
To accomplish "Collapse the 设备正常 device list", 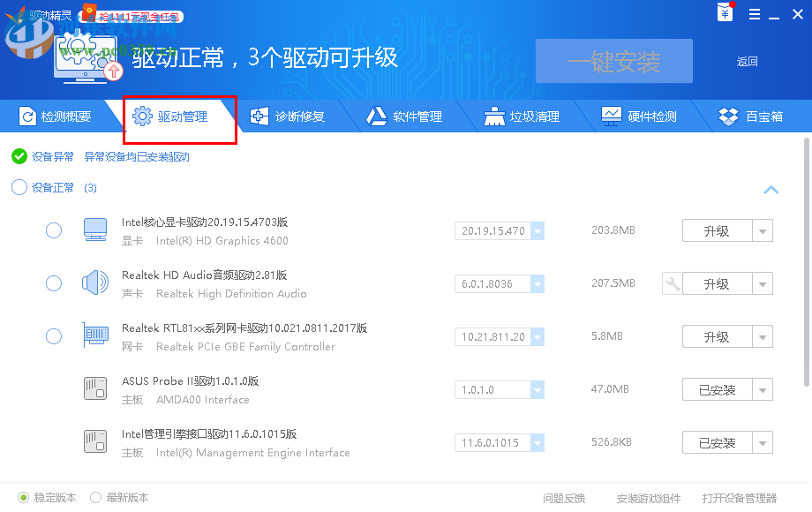I will (771, 190).
